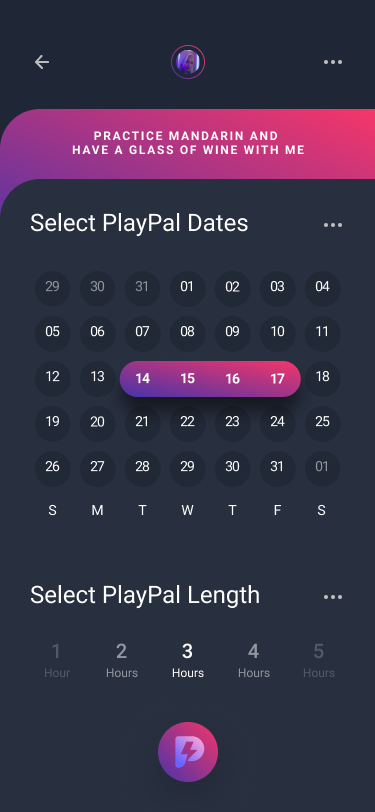Screen dimensions: 375x812
Task: Open the top header three-dot menu
Action: pos(333,62)
